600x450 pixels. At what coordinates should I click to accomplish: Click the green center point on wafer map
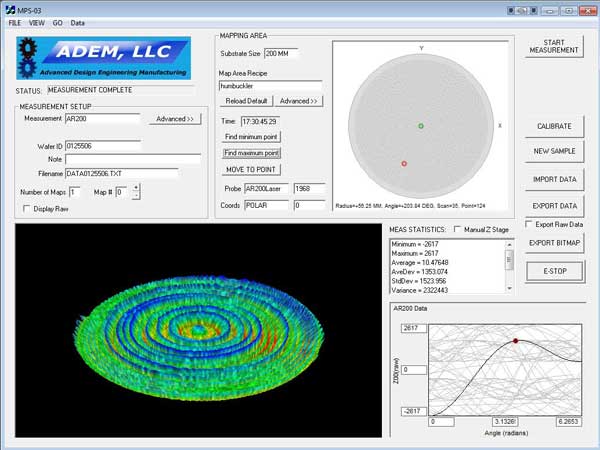421,126
